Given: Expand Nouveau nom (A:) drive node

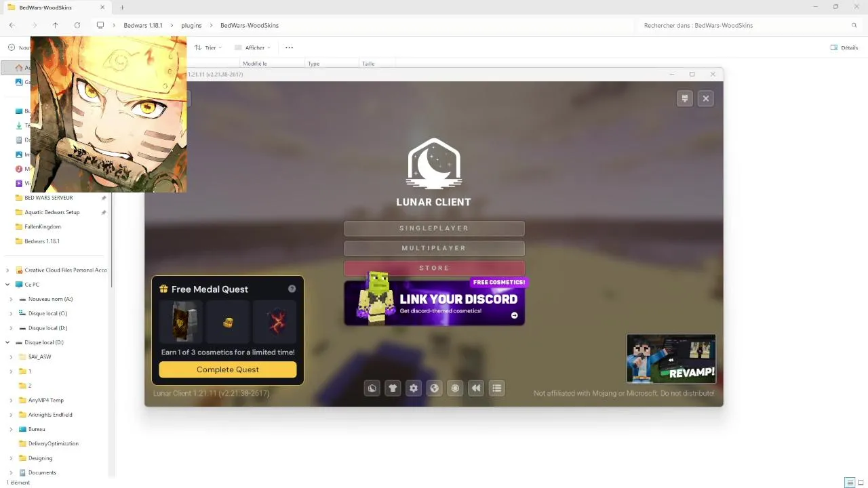Looking at the screenshot, I should tap(11, 299).
